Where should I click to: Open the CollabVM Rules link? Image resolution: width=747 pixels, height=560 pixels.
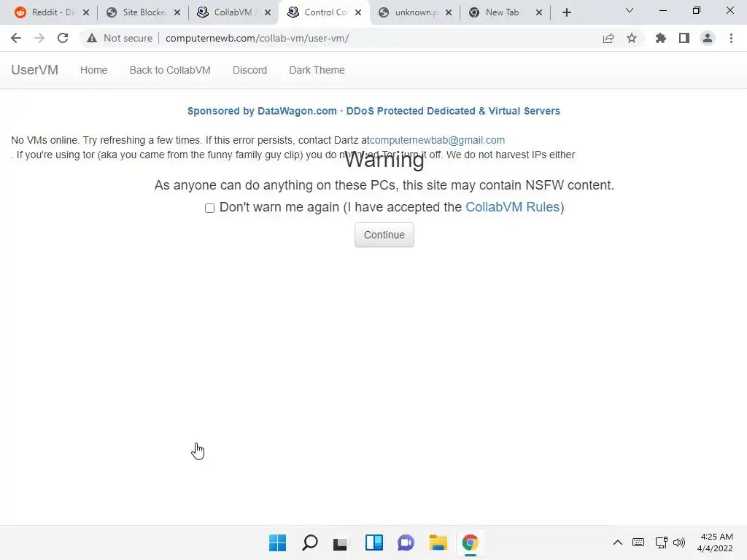click(512, 206)
